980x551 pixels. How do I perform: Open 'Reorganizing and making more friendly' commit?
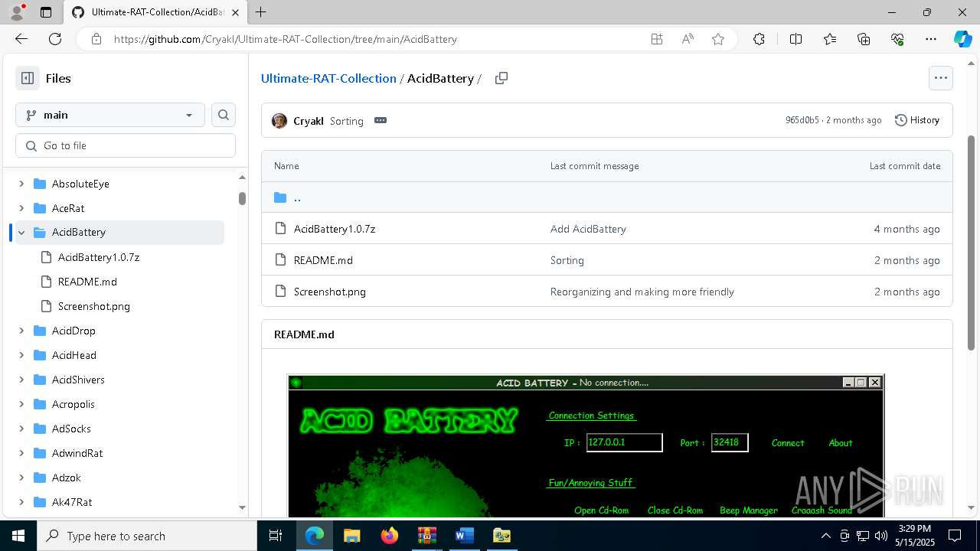point(642,292)
